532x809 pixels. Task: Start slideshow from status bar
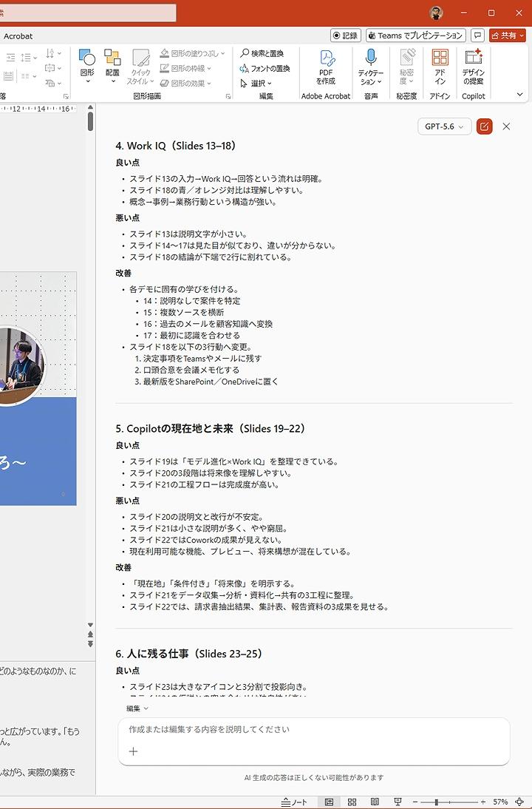[398, 802]
